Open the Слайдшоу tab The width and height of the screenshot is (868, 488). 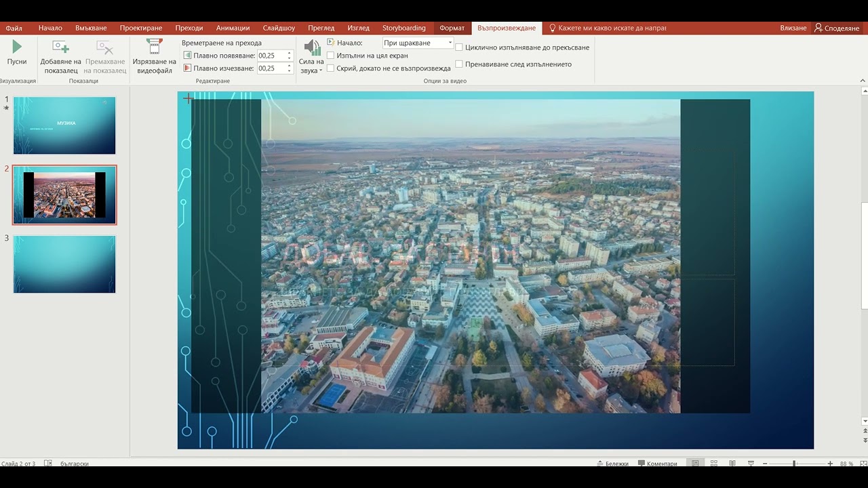[279, 28]
